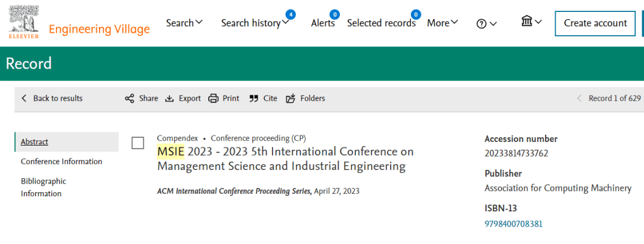Screen dimensions: 644x244
Task: Click the Export download icon
Action: tap(169, 98)
